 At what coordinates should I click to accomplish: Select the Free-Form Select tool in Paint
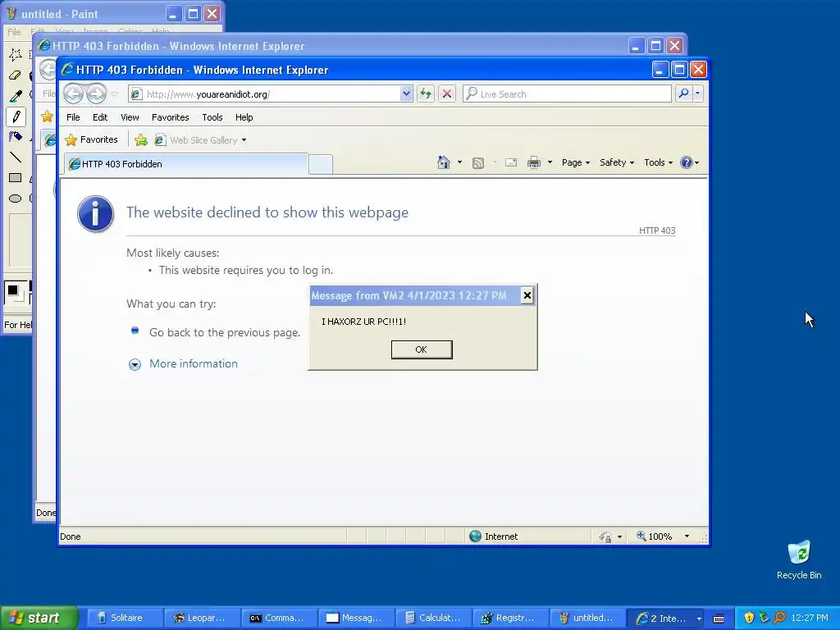tap(15, 54)
